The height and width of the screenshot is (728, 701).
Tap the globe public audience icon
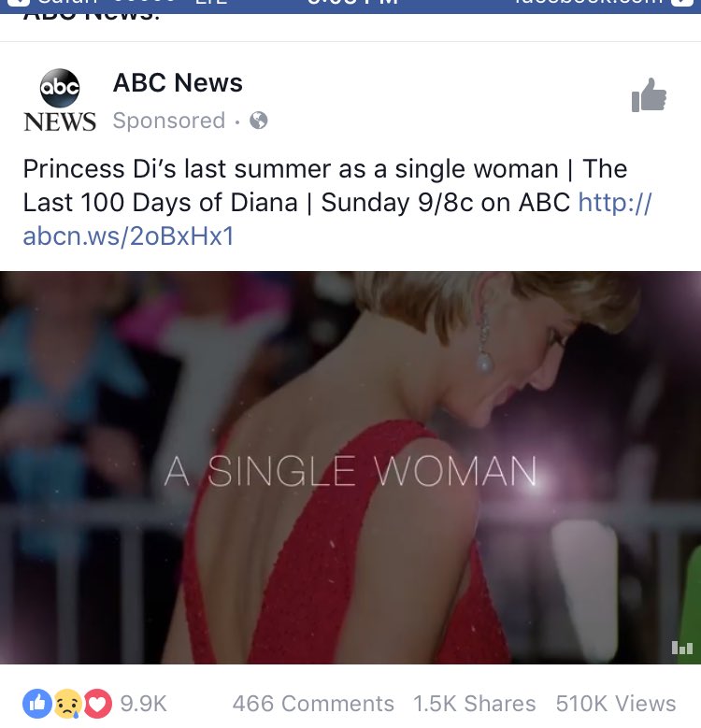(259, 121)
